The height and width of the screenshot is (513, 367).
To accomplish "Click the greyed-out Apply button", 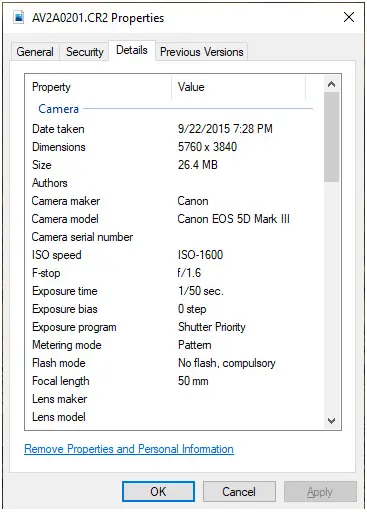I will 320,491.
